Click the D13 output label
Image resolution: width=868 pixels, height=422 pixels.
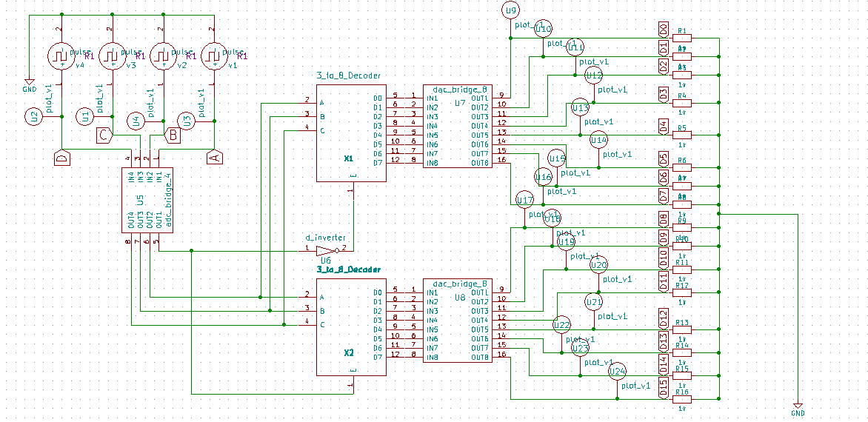pyautogui.click(x=663, y=341)
